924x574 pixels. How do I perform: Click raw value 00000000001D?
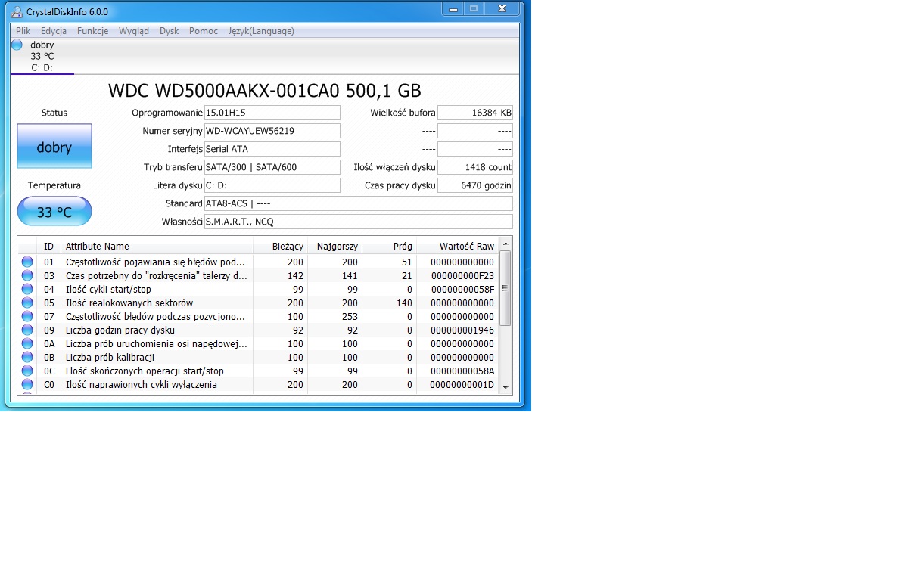[x=462, y=385]
